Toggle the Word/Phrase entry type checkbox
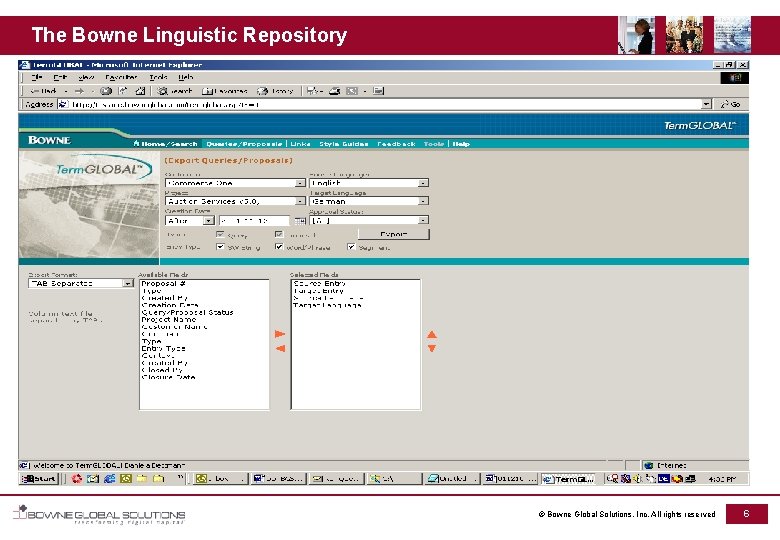 coord(279,247)
